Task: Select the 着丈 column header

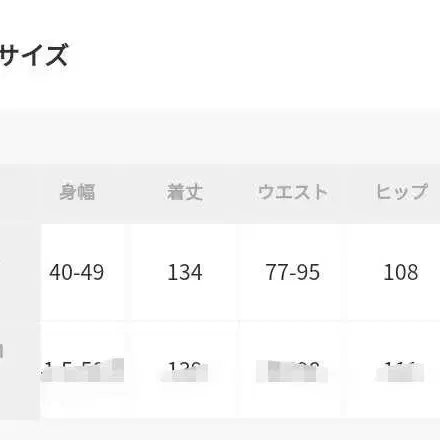Action: point(185,192)
